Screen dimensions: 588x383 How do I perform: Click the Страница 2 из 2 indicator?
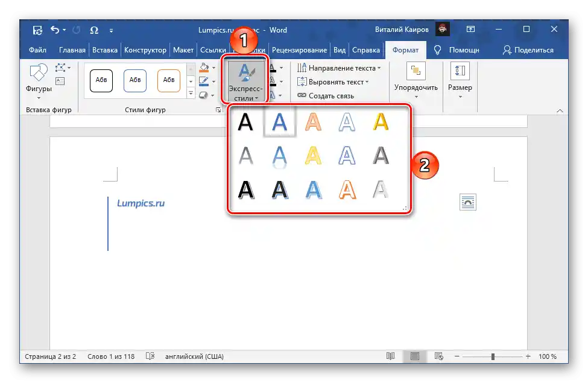click(x=50, y=356)
